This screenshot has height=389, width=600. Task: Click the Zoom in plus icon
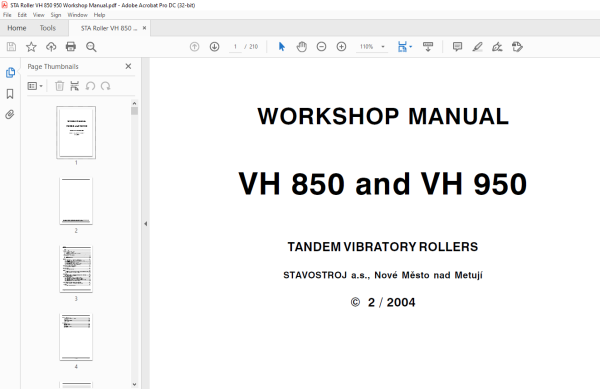[x=341, y=47]
